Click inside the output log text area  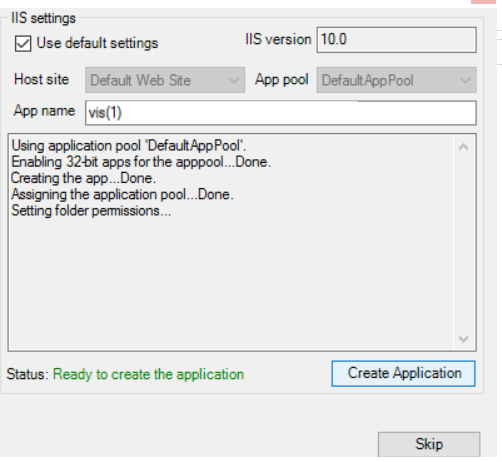tap(231, 242)
